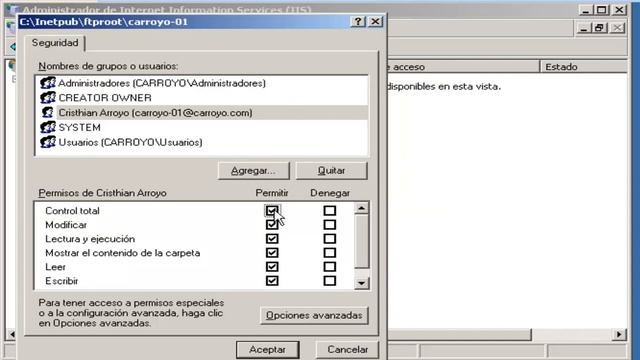This screenshot has height=360, width=640.
Task: Click the dialog help question mark button
Action: click(358, 22)
